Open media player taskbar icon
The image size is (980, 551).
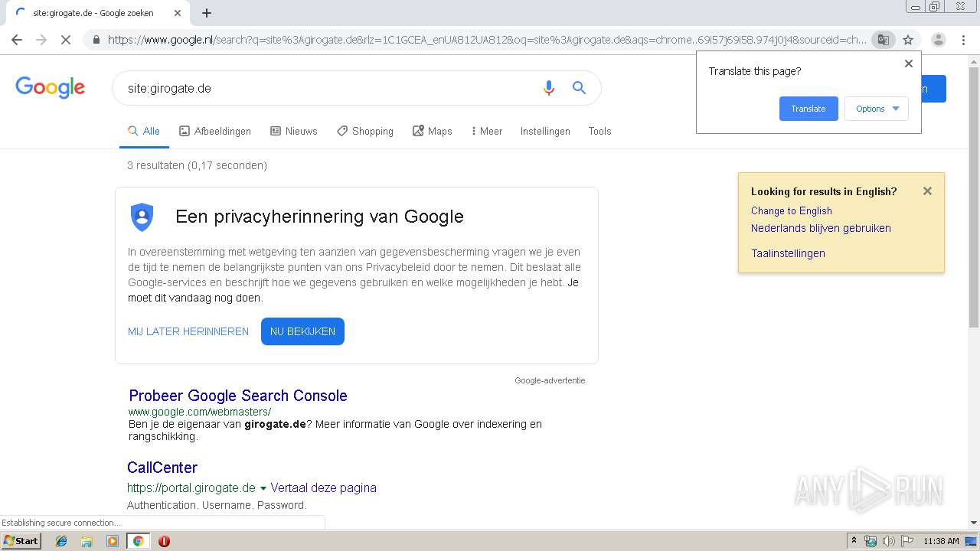(x=113, y=541)
